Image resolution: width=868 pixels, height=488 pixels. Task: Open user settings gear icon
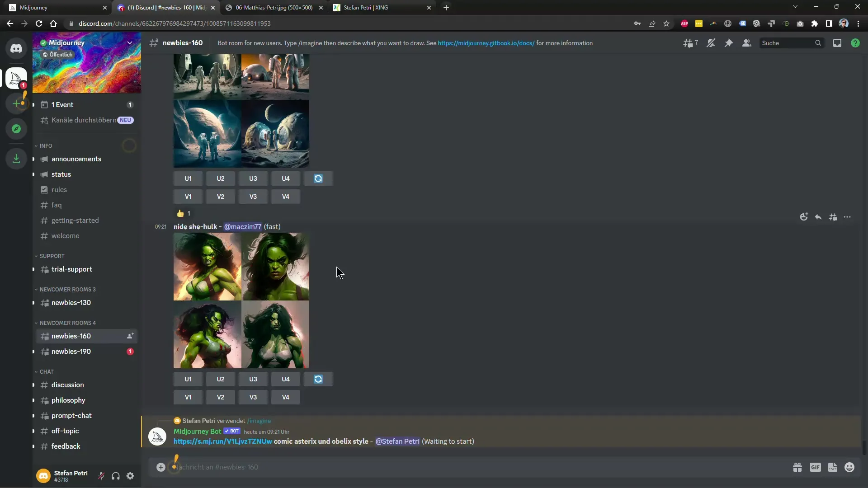pyautogui.click(x=130, y=476)
